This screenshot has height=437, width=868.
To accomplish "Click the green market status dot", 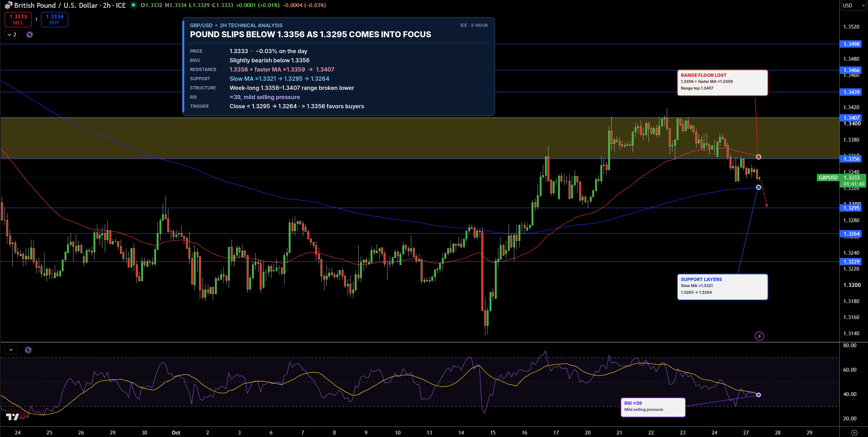I will (133, 5).
